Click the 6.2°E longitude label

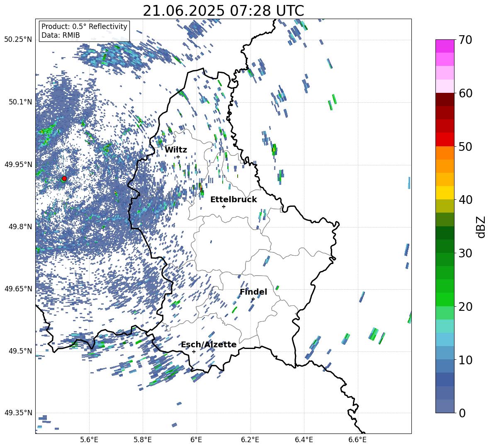[250, 440]
